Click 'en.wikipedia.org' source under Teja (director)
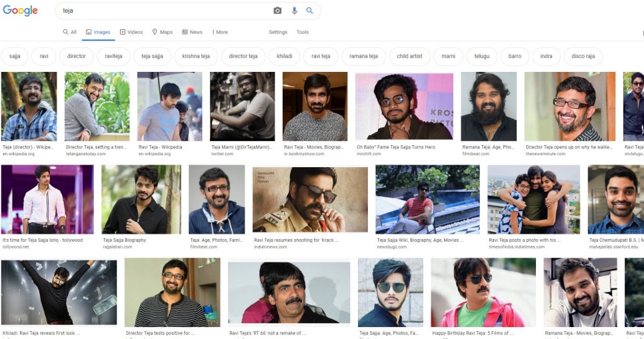The width and height of the screenshot is (644, 339). coord(19,154)
